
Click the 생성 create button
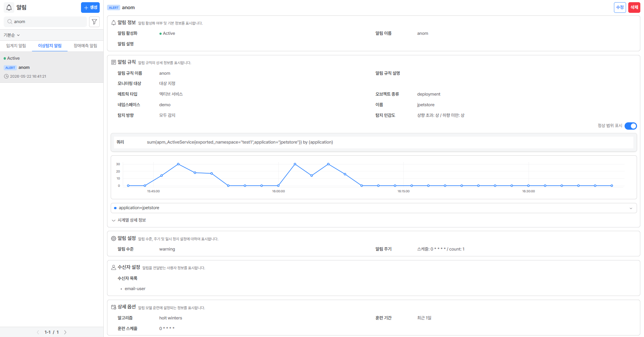[x=90, y=7]
